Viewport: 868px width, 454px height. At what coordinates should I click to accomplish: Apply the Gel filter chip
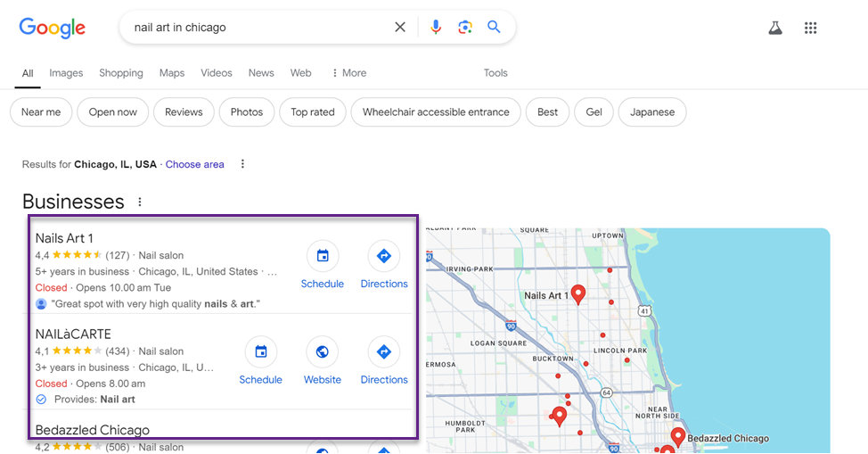594,112
